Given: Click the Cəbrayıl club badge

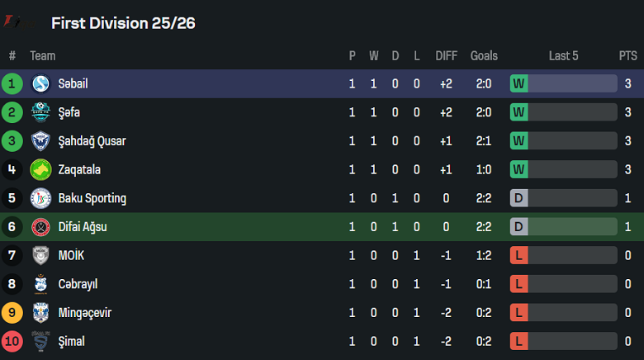Looking at the screenshot, I should click(40, 284).
